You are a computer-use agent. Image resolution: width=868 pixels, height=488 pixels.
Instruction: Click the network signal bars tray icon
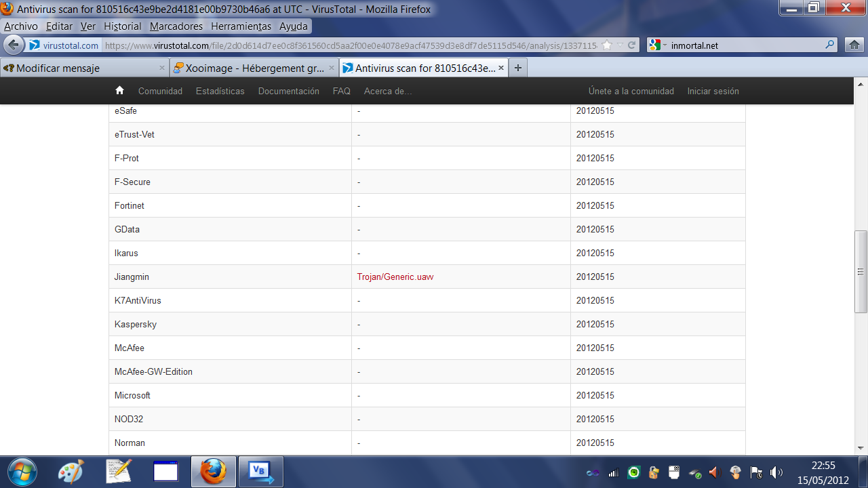[x=614, y=472]
